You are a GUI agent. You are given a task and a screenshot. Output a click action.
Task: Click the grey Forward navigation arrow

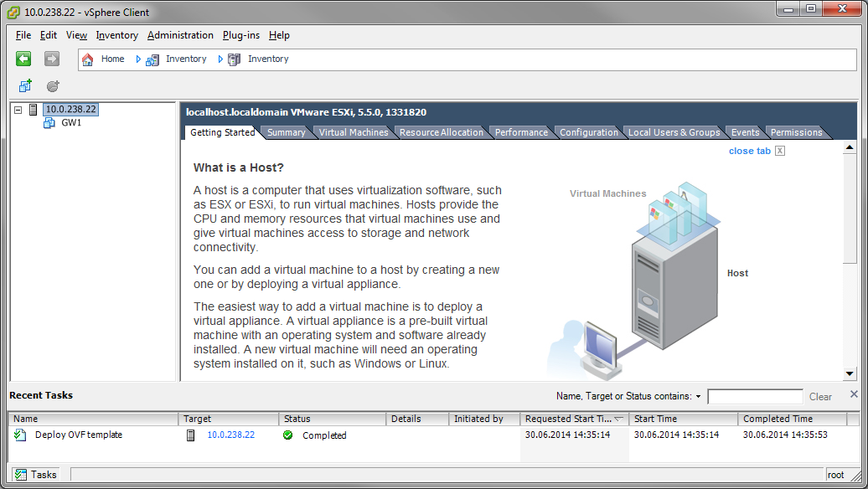click(52, 59)
